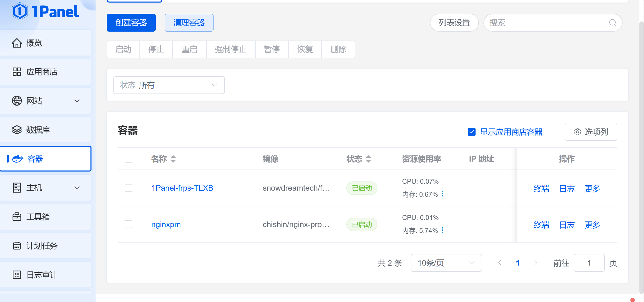644x302 pixels.
Task: Open the 计划任务 calendar icon
Action: (x=17, y=246)
